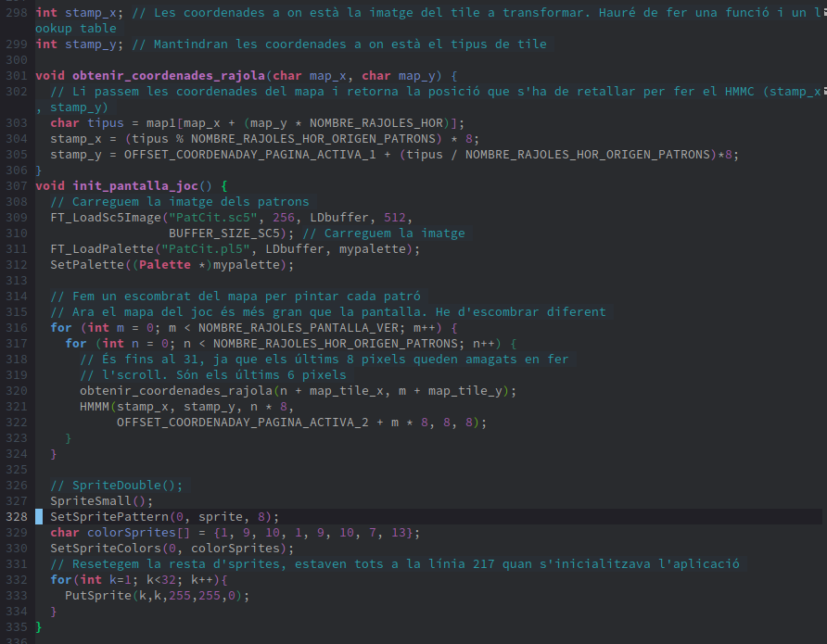Click SetSpritePattern on the current line

coord(109,517)
